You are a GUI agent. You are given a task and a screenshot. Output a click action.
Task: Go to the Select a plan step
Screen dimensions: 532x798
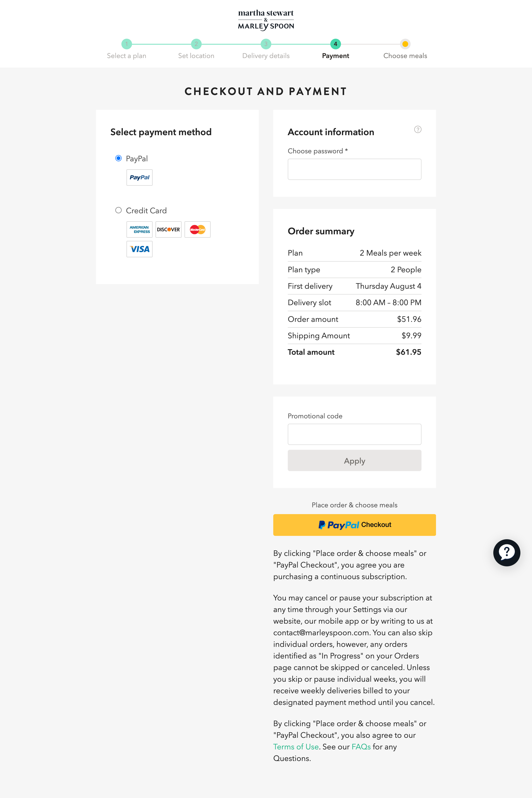126,44
